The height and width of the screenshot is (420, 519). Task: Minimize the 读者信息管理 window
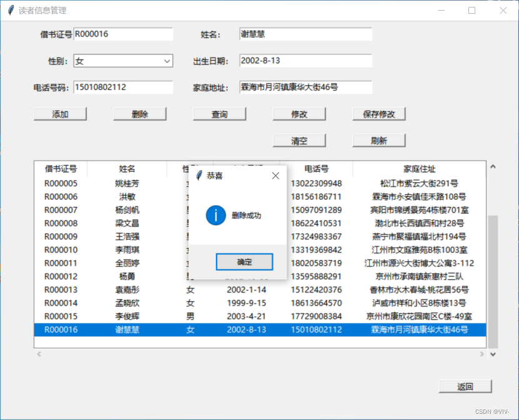pos(441,10)
